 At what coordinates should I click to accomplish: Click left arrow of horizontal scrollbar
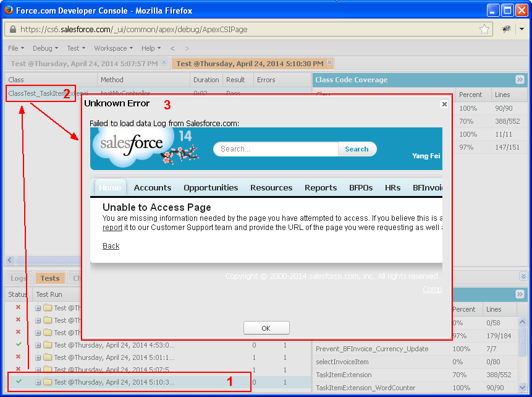point(10,260)
